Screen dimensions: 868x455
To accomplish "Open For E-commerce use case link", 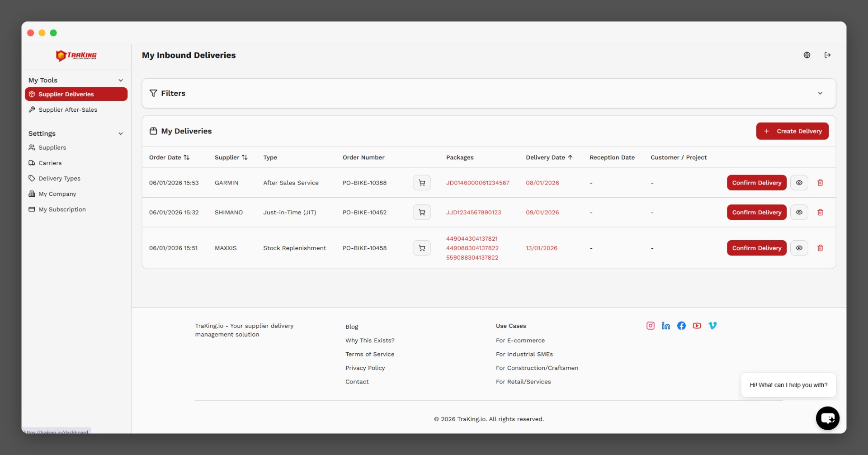I will [520, 341].
